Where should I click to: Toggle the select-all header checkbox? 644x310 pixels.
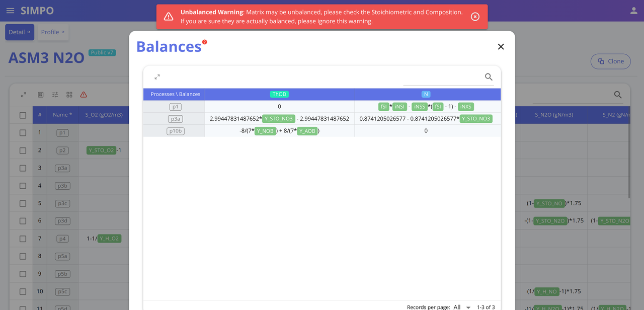(x=23, y=115)
